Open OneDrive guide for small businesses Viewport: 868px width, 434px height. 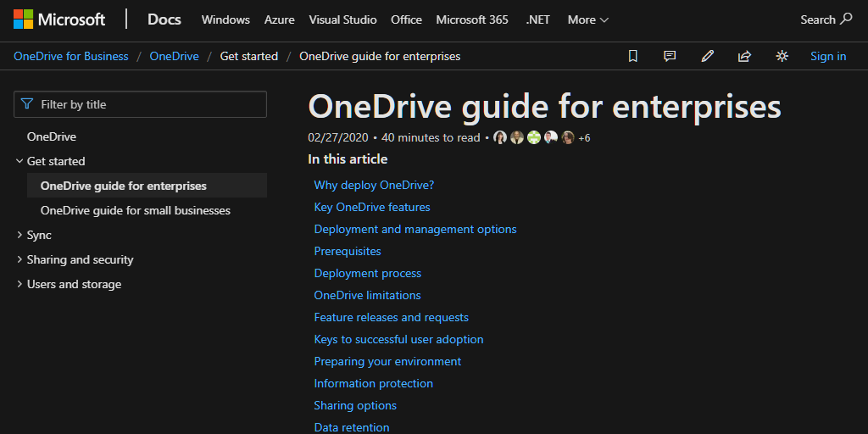(x=136, y=210)
